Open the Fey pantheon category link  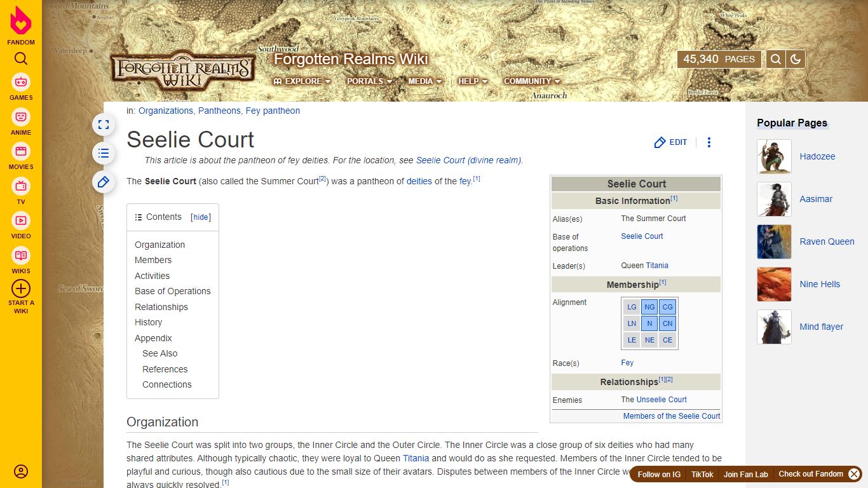click(x=273, y=111)
